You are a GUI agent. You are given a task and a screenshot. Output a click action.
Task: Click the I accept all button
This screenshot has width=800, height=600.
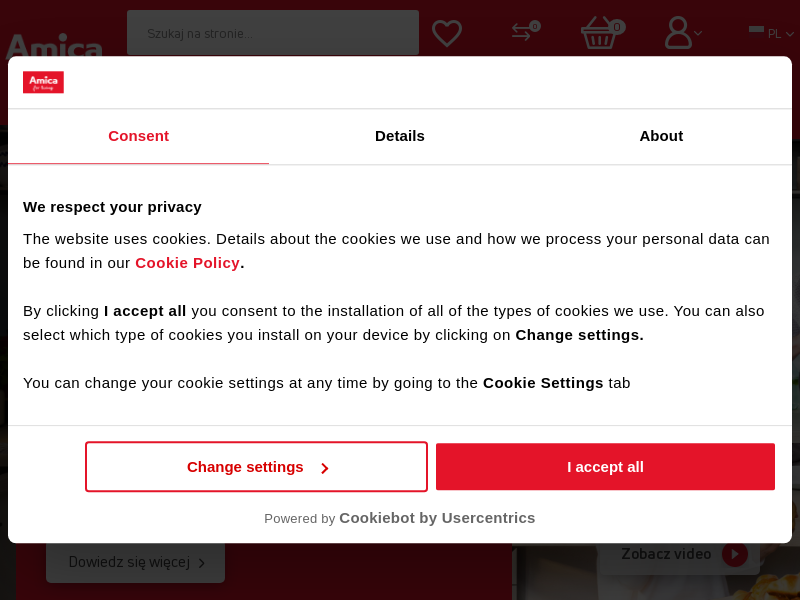[x=605, y=467]
